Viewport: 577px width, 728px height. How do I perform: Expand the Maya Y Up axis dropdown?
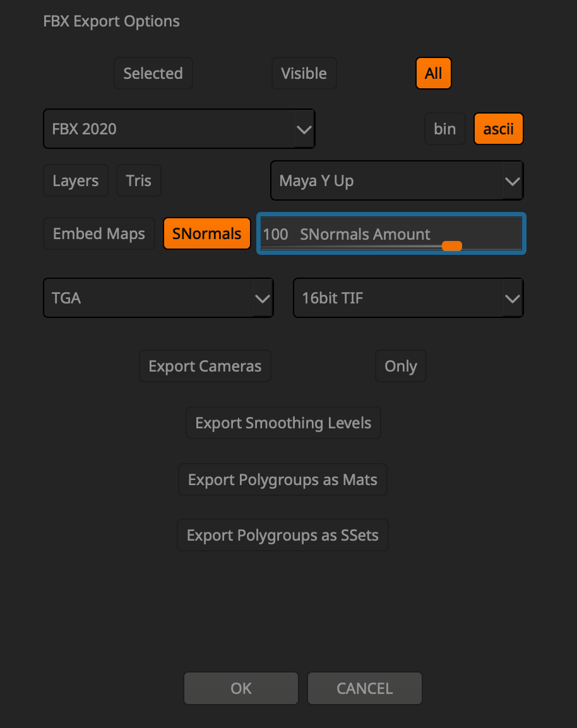[396, 181]
